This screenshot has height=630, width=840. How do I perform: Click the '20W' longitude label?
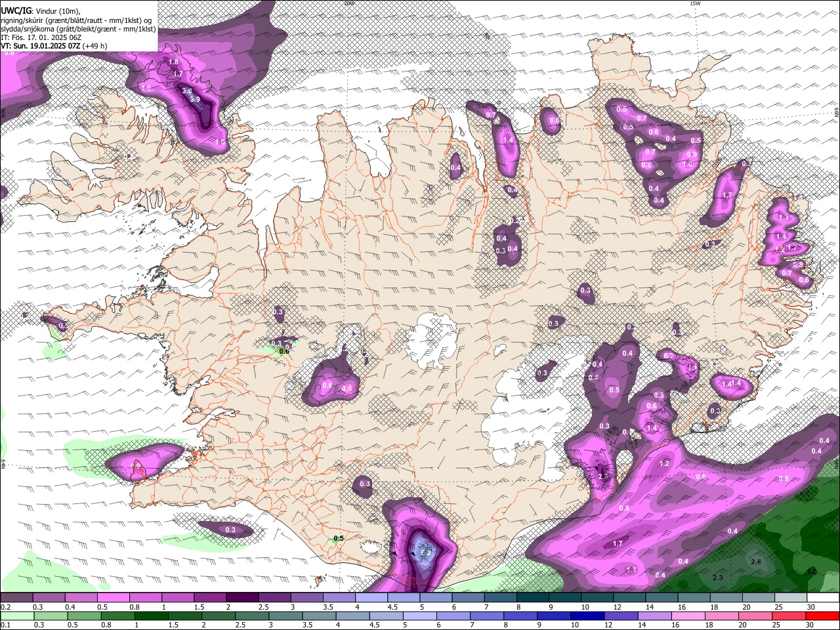(x=349, y=3)
